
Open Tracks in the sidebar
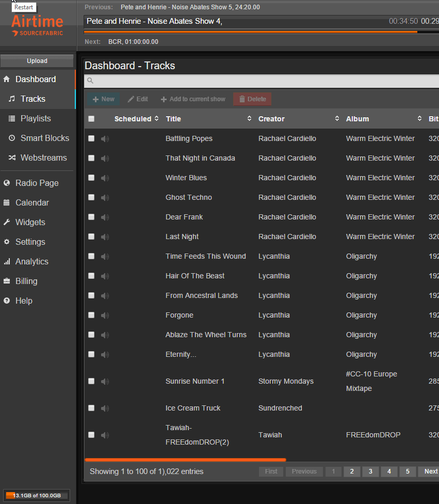click(x=38, y=99)
